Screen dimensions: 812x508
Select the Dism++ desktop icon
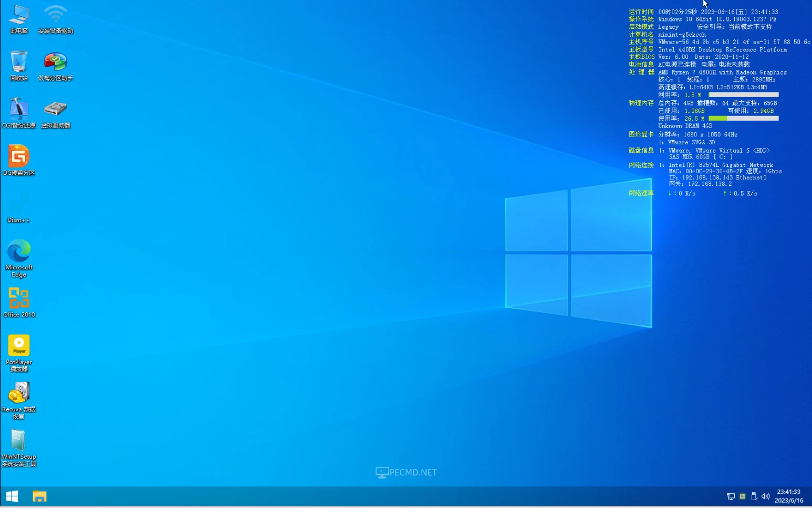19,208
